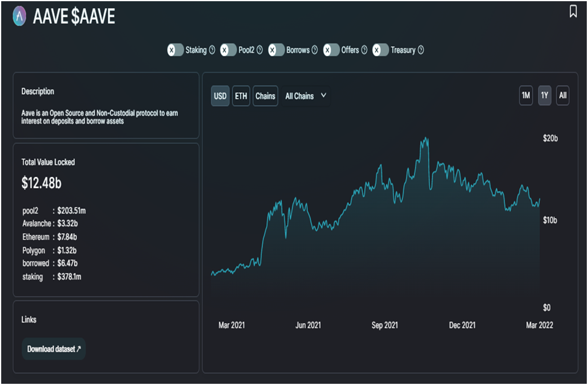
Task: Select the 1Y time range button
Action: [544, 95]
